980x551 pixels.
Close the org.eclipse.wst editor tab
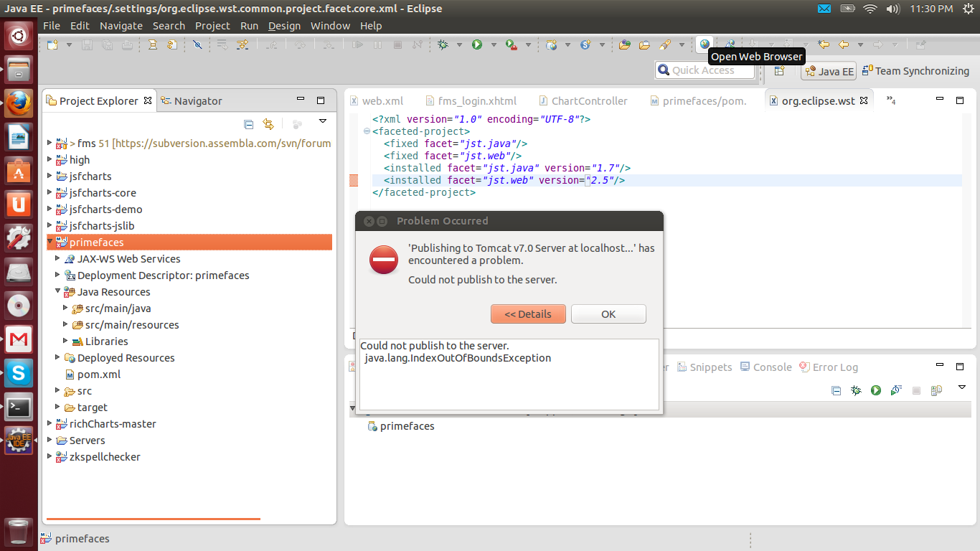(x=864, y=101)
